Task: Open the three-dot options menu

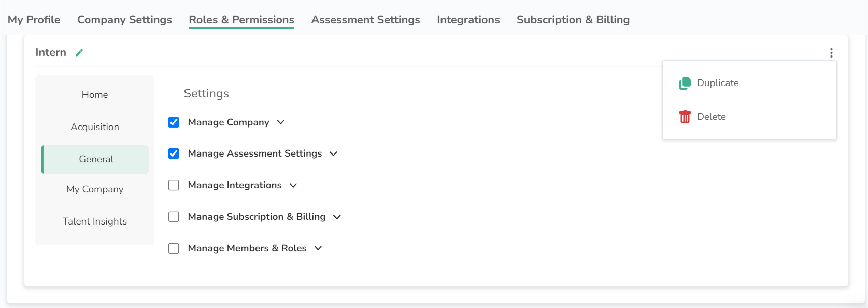Action: (x=831, y=53)
